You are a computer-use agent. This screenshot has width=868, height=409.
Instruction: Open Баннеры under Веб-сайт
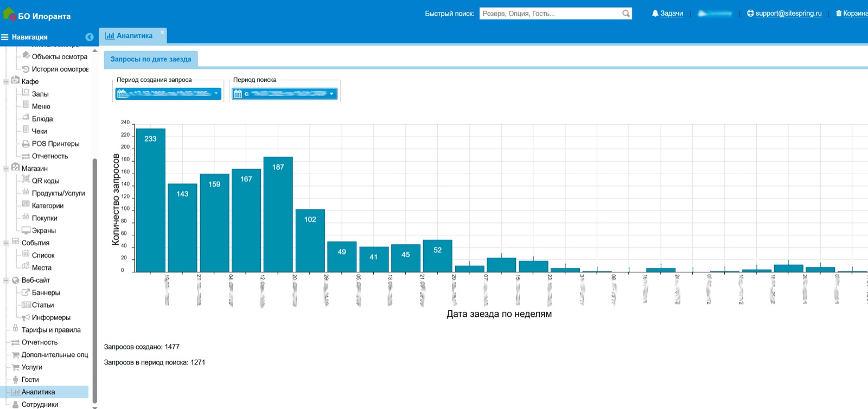pyautogui.click(x=46, y=293)
